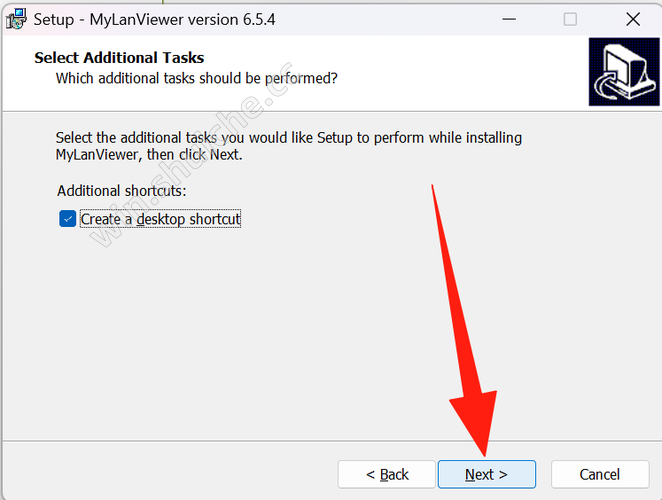
Task: Click the 'Select Additional Tasks' heading
Action: coord(119,58)
